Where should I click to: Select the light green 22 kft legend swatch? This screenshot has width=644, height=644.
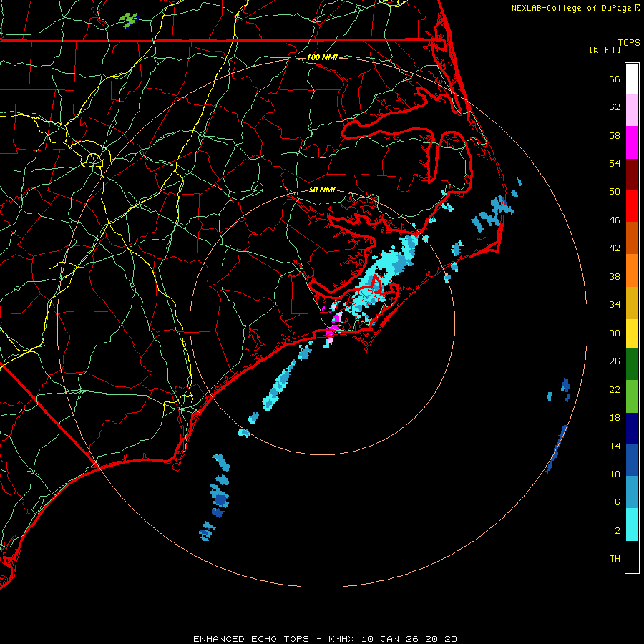632,396
